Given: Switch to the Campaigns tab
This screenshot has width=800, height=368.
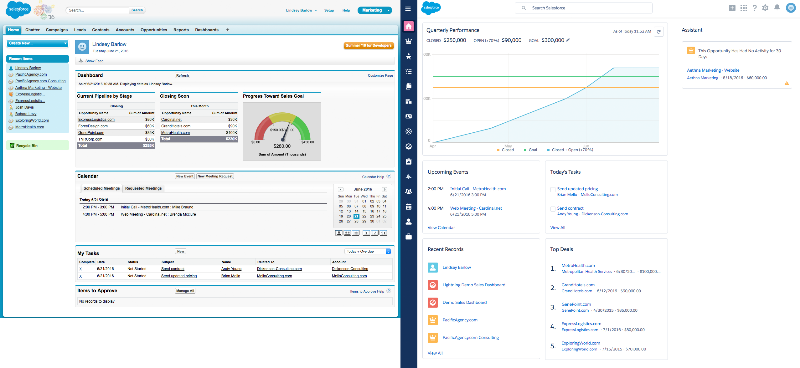Looking at the screenshot, I should (57, 30).
